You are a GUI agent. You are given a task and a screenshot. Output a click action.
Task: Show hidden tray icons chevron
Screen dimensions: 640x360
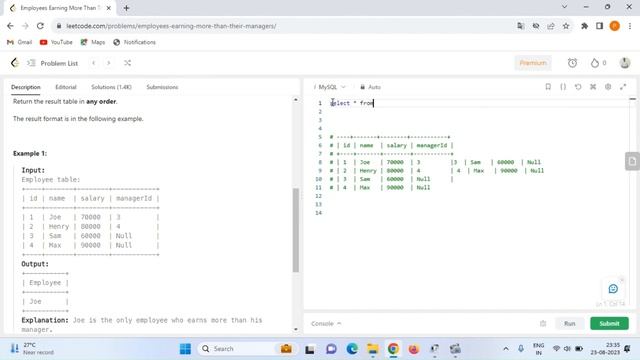pos(506,349)
